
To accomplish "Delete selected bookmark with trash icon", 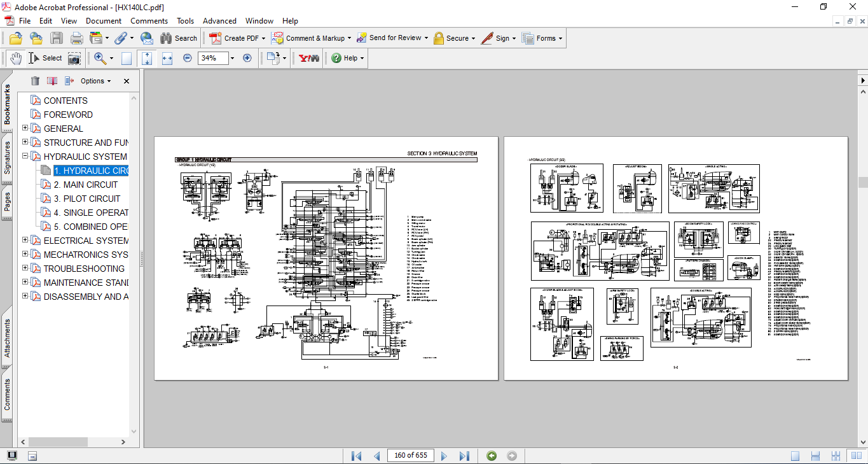I will (x=35, y=81).
